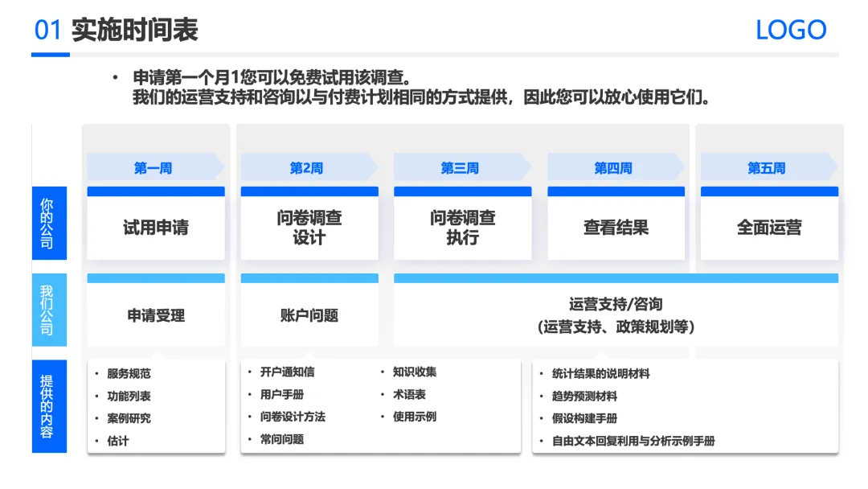The width and height of the screenshot is (868, 489).
Task: Click the bullet item 自由文本回复利用与分析示例手册
Action: pyautogui.click(x=633, y=441)
